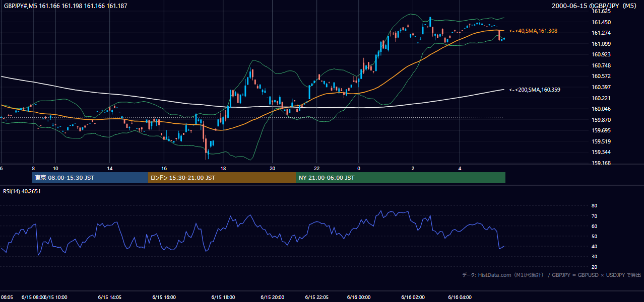
Task: Select the 40 SMA 161.308 orange label
Action: [533, 31]
